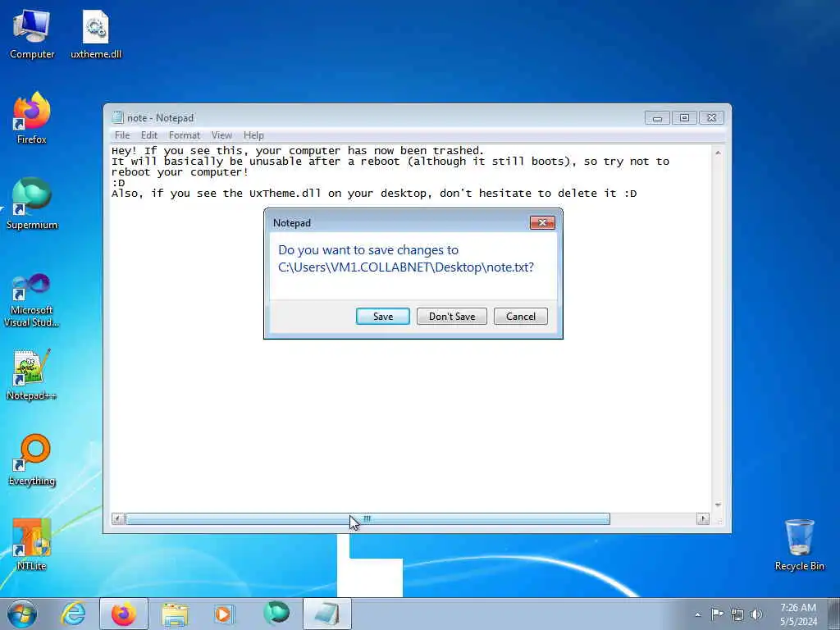This screenshot has width=840, height=630.
Task: Launch Notepad++ from the desktop
Action: (32, 375)
